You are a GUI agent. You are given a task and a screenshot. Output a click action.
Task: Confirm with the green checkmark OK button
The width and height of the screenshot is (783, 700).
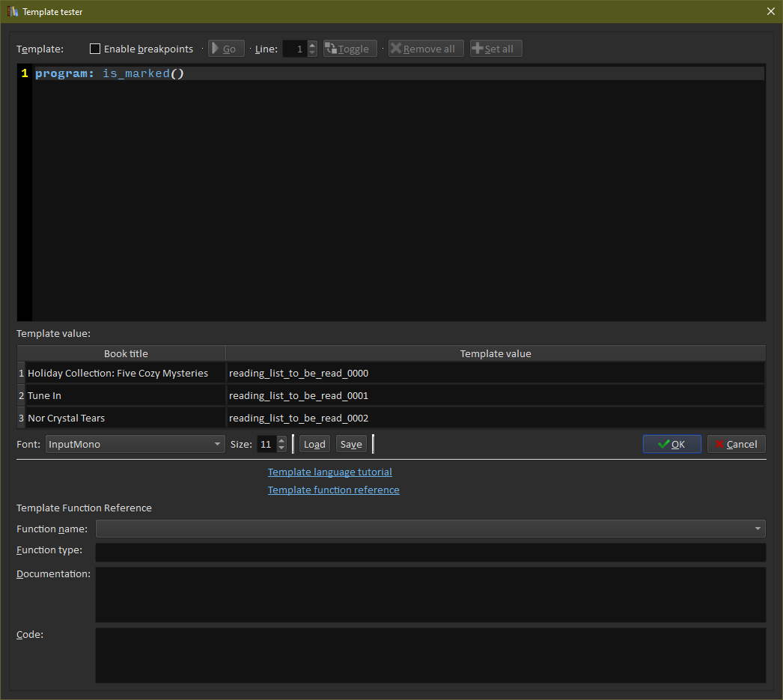click(x=671, y=444)
